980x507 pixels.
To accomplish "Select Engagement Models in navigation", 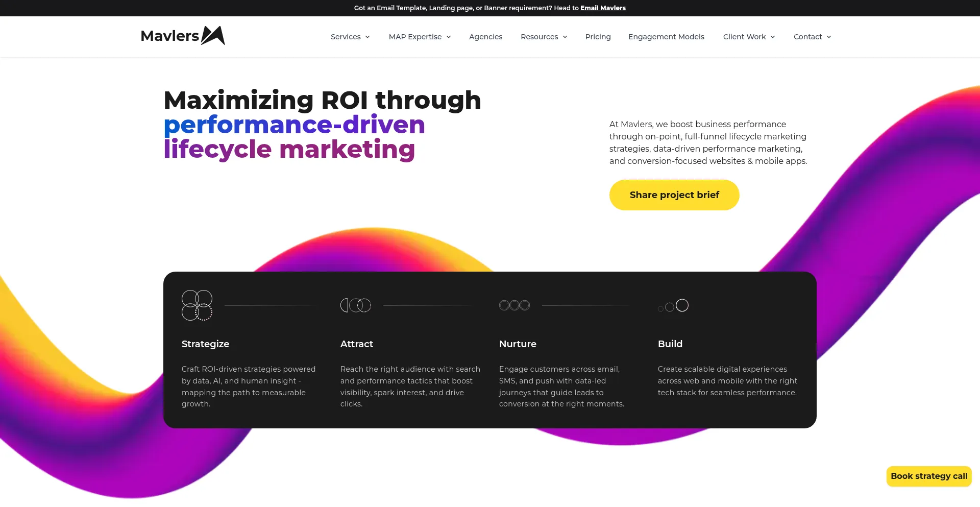I will (666, 37).
